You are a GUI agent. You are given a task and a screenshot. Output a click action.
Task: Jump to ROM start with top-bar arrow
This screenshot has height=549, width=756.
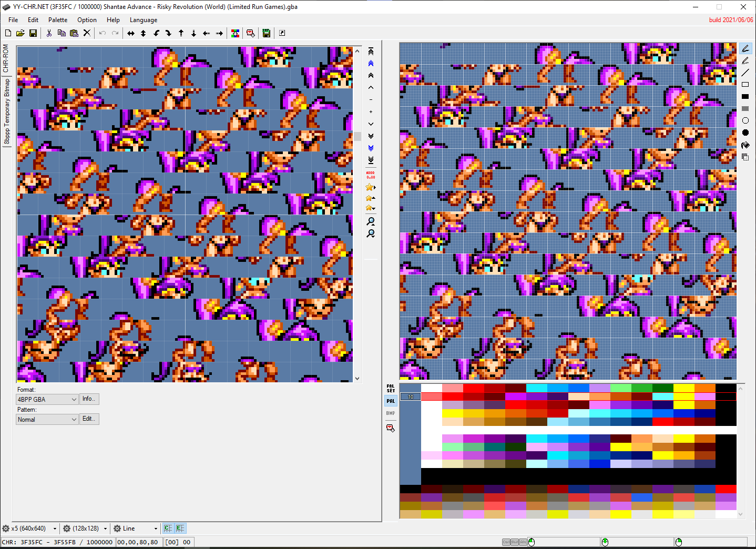(x=371, y=51)
